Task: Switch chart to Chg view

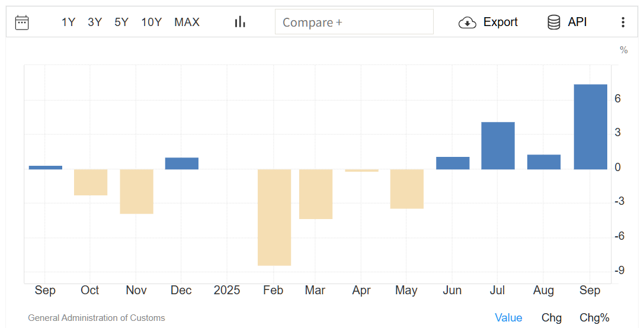Action: 552,318
